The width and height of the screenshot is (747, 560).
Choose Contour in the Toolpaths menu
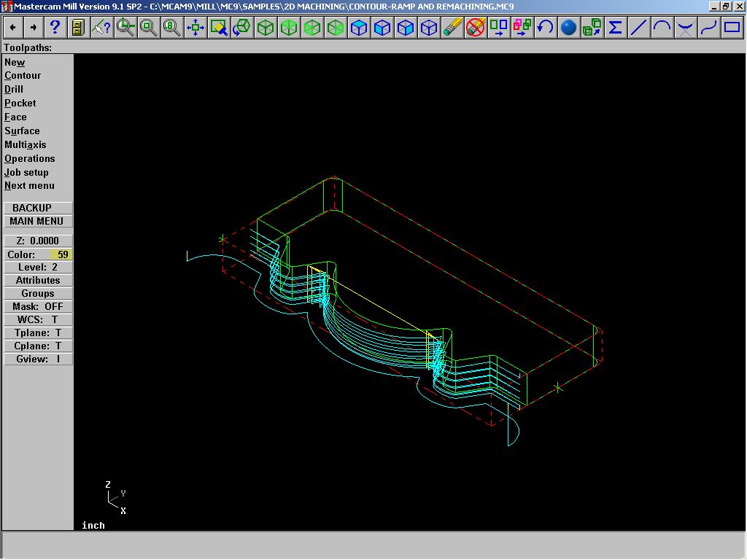[x=23, y=76]
